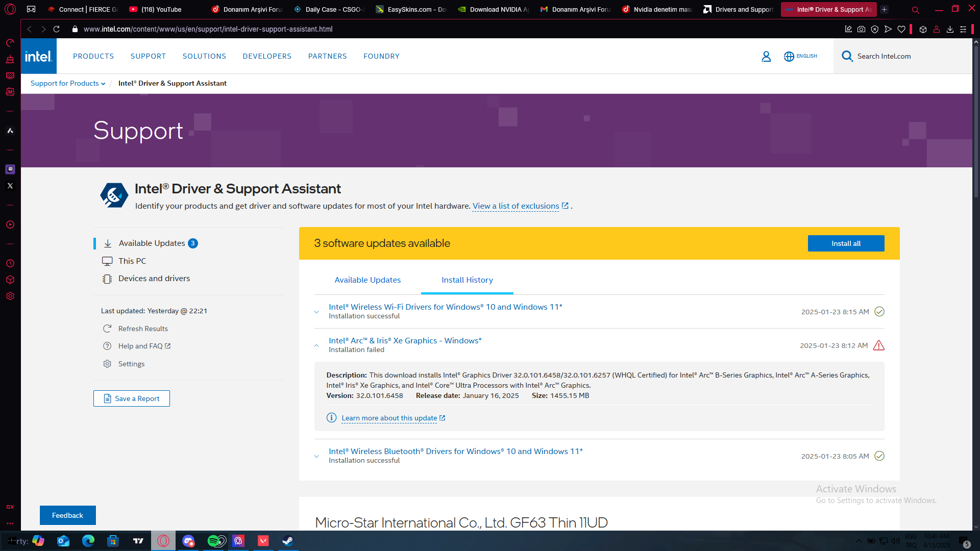Open Twitch in Opera sidebar
This screenshot has width=980, height=551.
pos(10,169)
